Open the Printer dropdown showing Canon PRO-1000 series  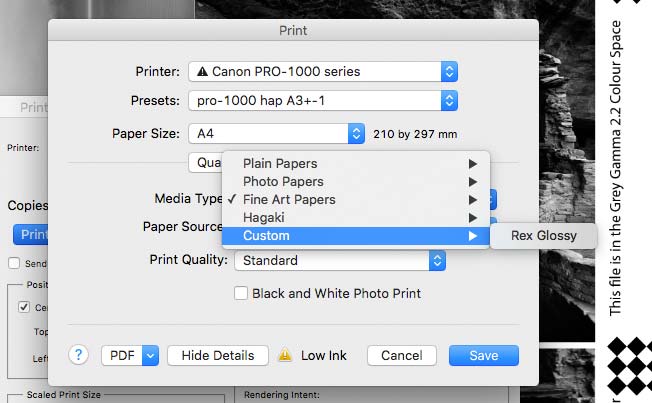[323, 72]
